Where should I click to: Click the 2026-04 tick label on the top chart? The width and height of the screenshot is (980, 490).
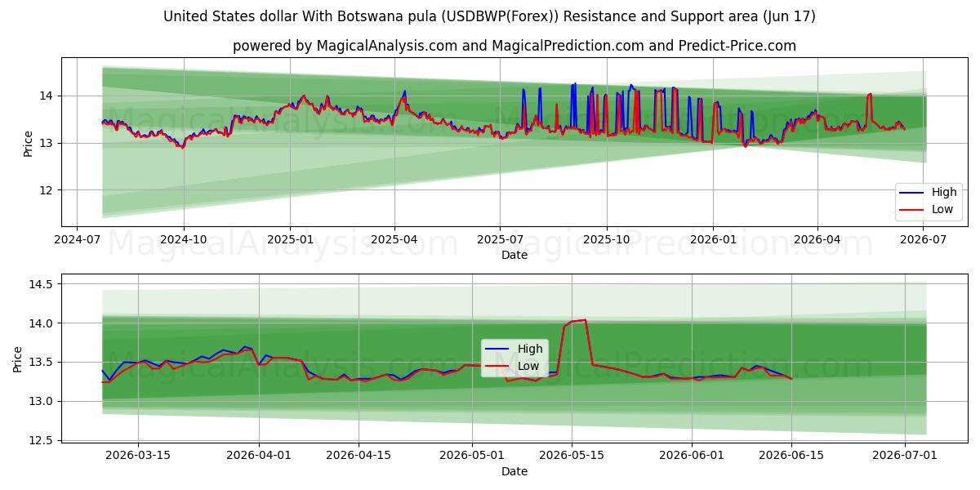click(x=817, y=240)
